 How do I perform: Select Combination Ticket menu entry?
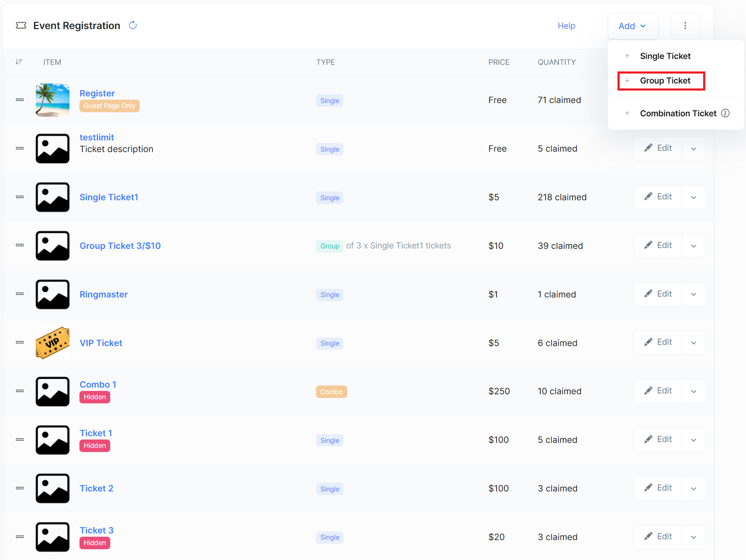(x=678, y=113)
